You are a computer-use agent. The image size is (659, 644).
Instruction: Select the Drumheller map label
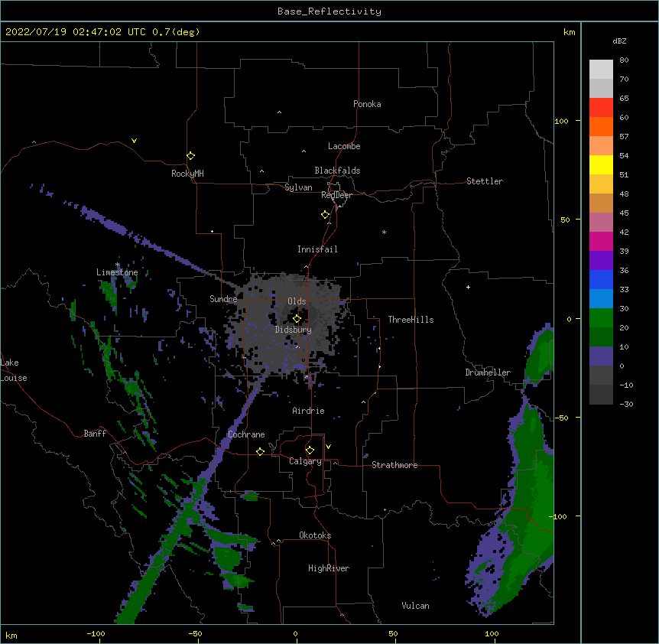[488, 372]
